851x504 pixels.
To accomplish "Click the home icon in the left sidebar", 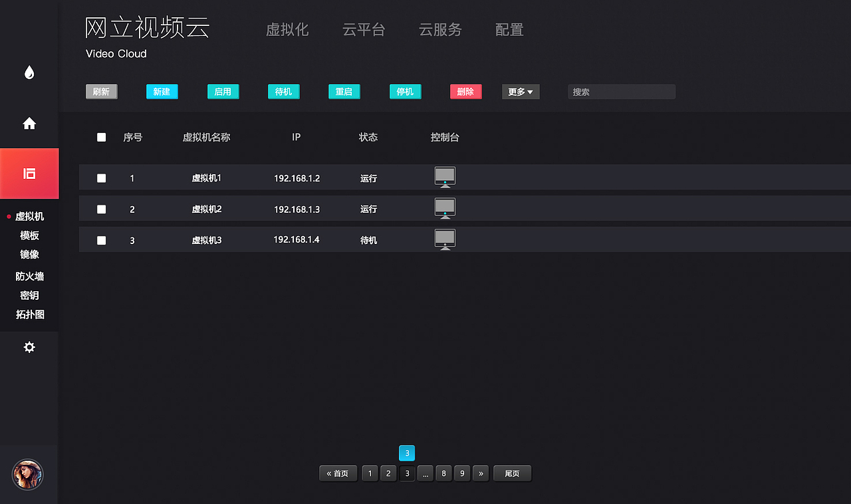I will (x=29, y=123).
